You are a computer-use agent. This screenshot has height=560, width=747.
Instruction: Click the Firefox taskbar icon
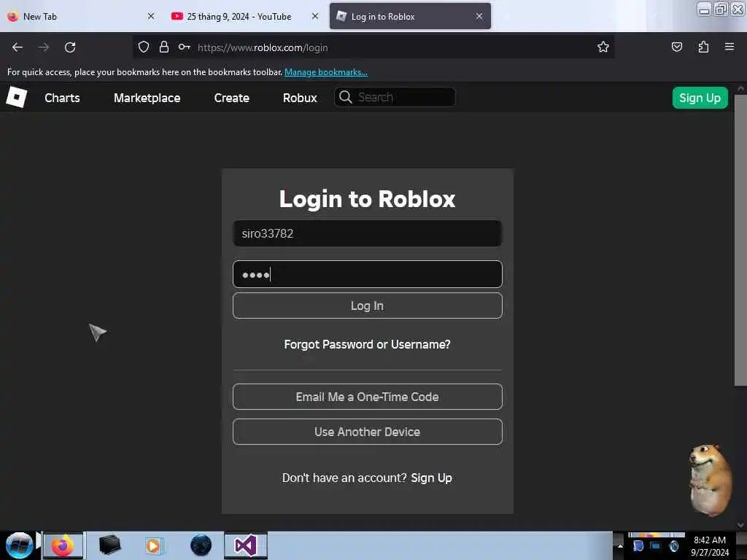coord(63,545)
